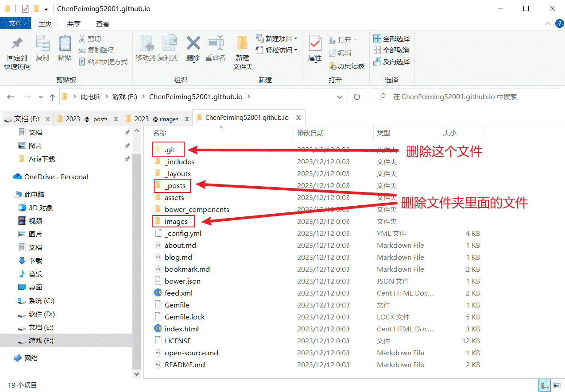Sort by the Size column header
This screenshot has height=392, width=565.
pos(462,133)
